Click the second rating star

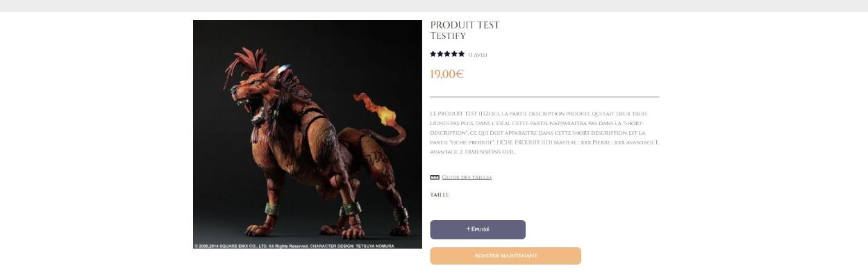(440, 54)
